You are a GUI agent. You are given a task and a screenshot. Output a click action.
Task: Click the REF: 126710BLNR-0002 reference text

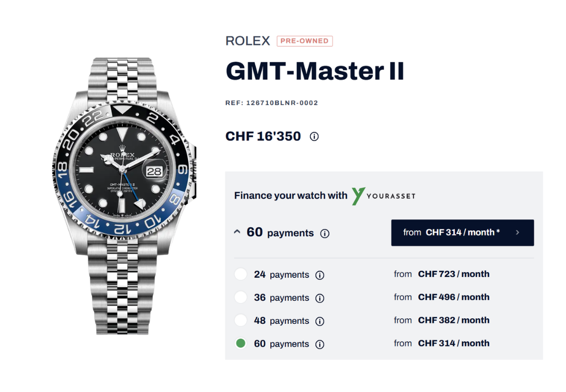pyautogui.click(x=272, y=103)
